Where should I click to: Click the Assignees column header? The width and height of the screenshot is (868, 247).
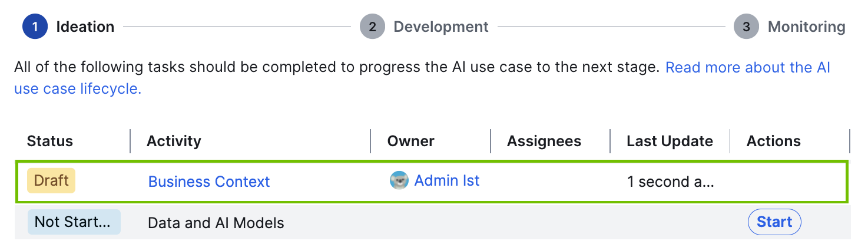(x=544, y=141)
